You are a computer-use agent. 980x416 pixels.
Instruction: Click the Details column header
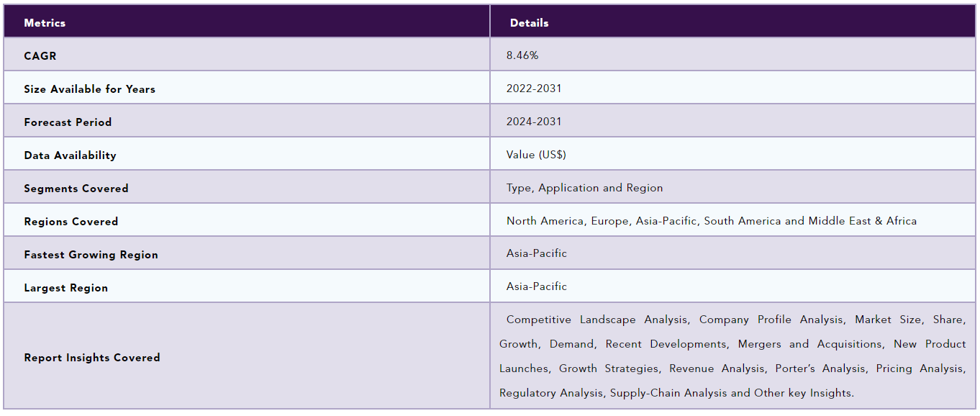(529, 23)
